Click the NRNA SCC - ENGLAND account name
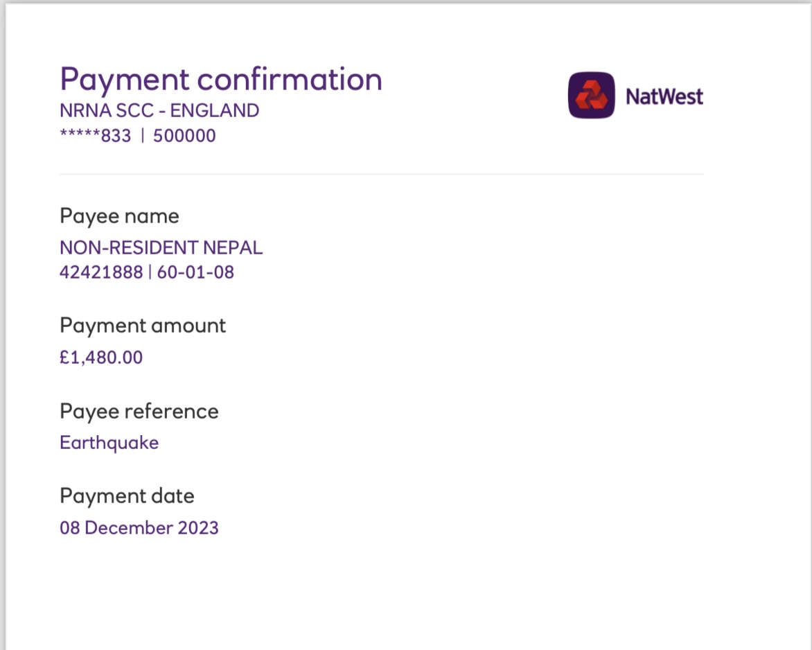This screenshot has height=650, width=812. (x=159, y=110)
